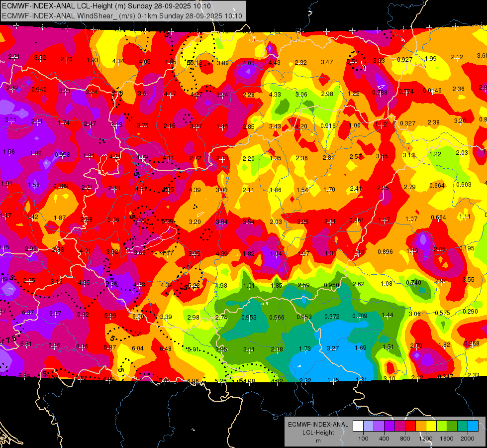Click the WindShear 0-1km header line
The height and width of the screenshot is (448, 487).
(122, 16)
